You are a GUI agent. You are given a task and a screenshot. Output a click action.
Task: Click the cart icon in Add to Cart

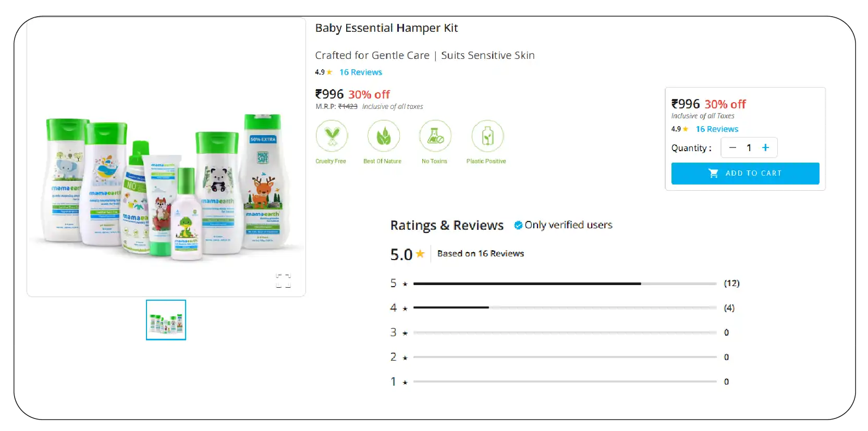coord(713,173)
